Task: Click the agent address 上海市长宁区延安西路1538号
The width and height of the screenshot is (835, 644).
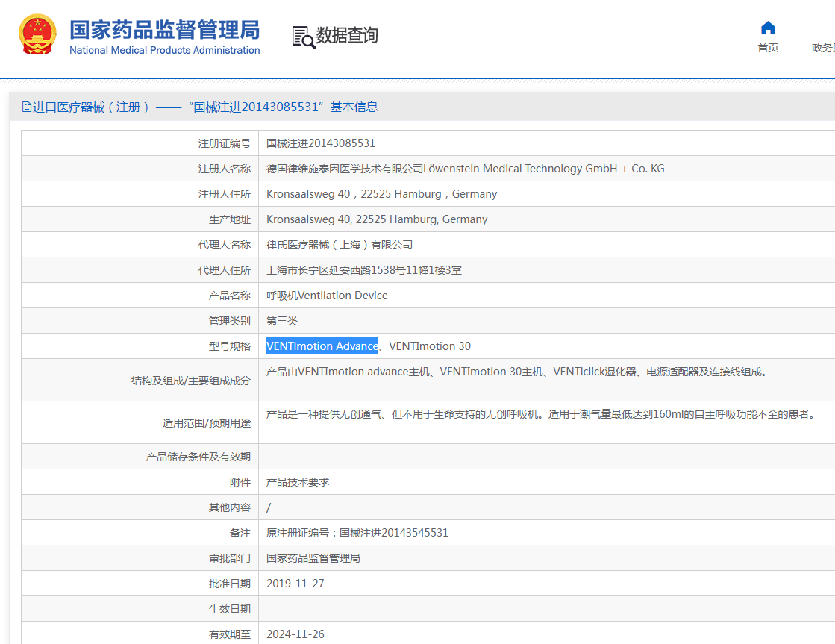Action: point(364,271)
